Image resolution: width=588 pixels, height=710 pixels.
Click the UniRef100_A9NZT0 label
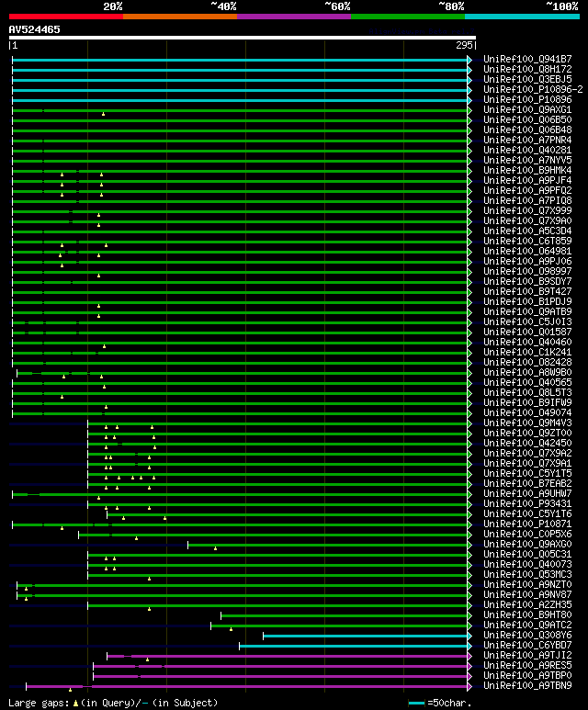(x=527, y=584)
